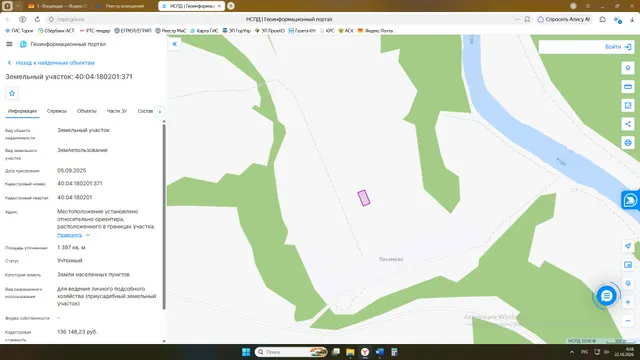Show more tabs with the arrow button

160,111
